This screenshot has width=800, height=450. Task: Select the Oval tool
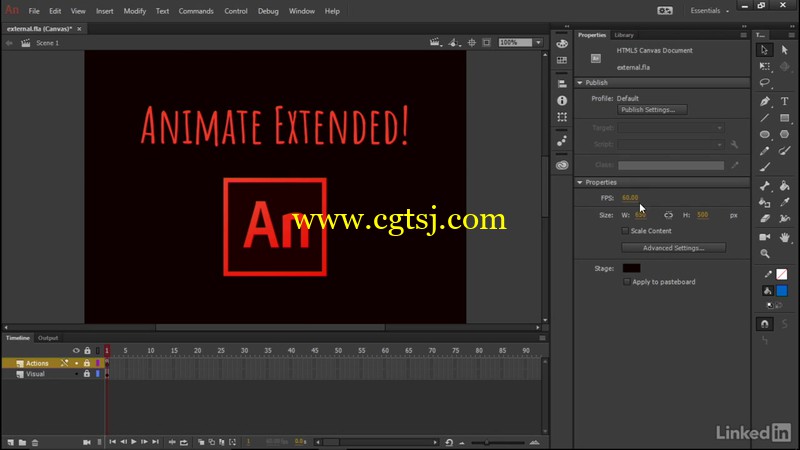pyautogui.click(x=764, y=134)
